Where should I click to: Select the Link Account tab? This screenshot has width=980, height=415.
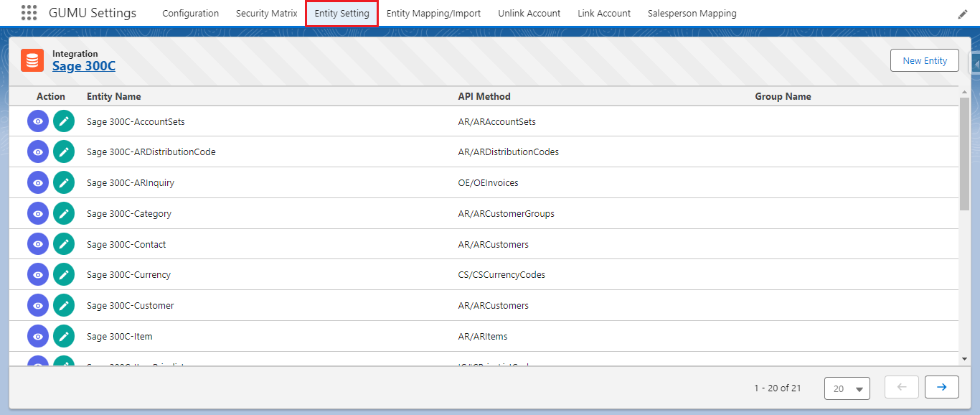[x=604, y=14]
